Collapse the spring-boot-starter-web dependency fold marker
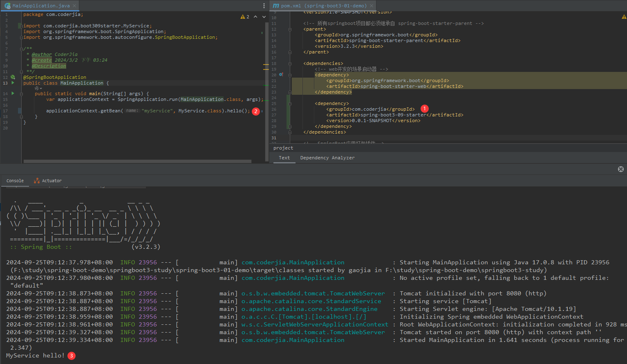 coord(290,75)
